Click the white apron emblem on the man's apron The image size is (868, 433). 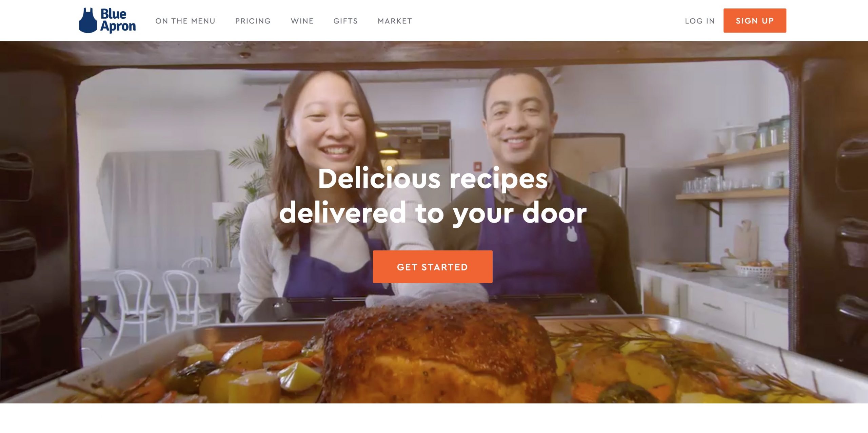click(572, 234)
